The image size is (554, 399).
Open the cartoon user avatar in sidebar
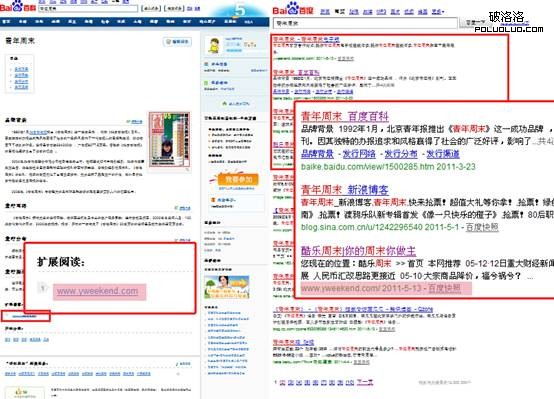click(x=213, y=46)
